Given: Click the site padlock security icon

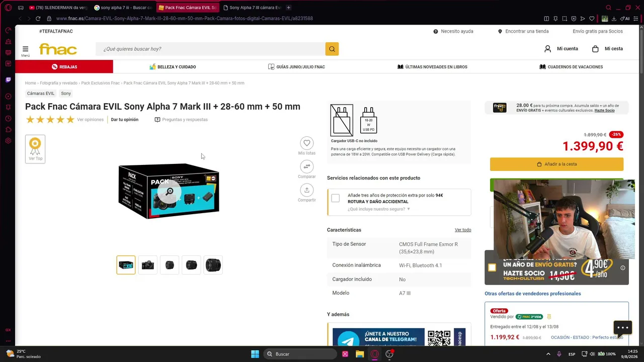Looking at the screenshot, I should pyautogui.click(x=49, y=19).
